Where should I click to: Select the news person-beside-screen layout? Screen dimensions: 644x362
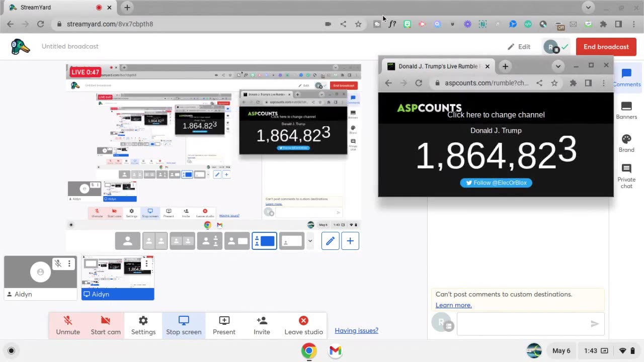click(x=237, y=241)
